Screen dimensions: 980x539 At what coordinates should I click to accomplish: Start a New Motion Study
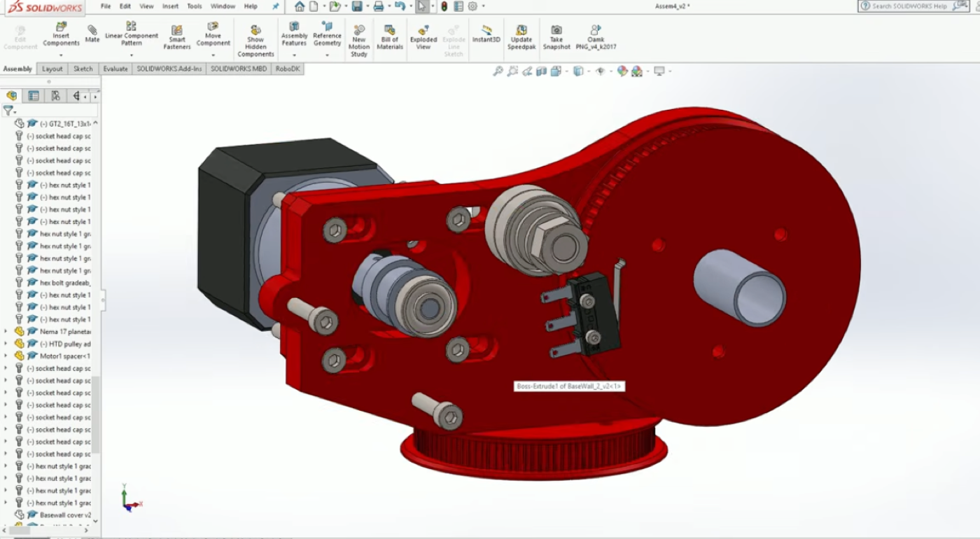pos(359,41)
